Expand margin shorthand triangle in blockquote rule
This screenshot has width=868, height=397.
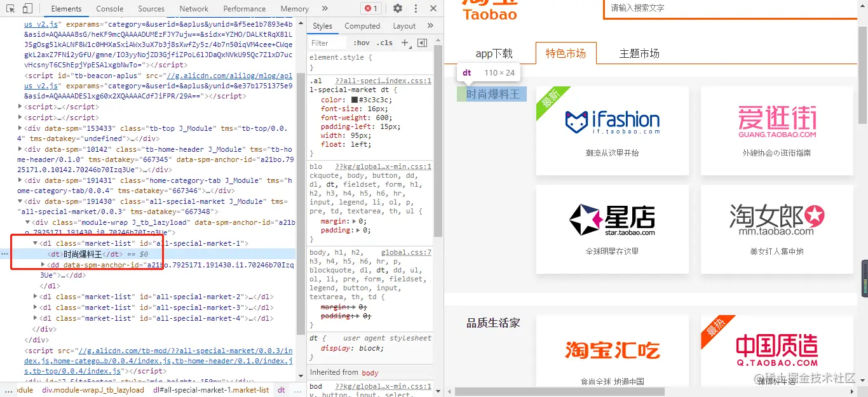[355, 221]
